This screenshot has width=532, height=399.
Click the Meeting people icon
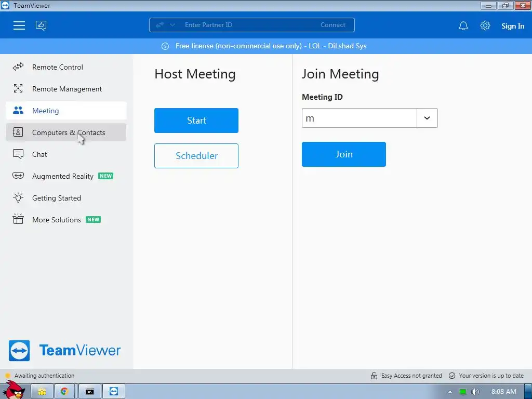tap(18, 110)
